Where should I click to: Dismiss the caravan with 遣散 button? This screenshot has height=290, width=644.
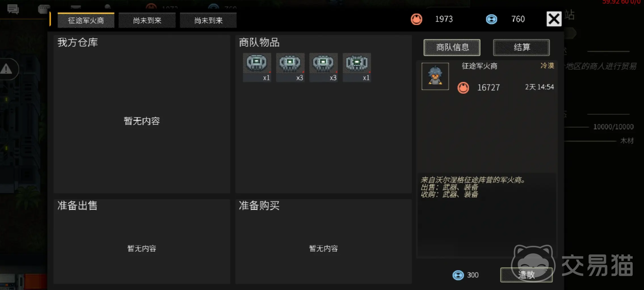(526, 275)
